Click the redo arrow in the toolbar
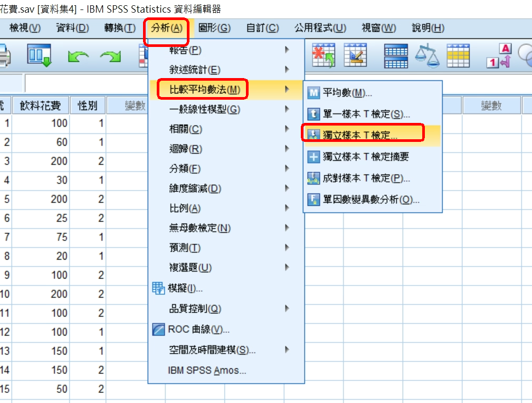Viewport: 532px width, 403px height. coord(110,56)
